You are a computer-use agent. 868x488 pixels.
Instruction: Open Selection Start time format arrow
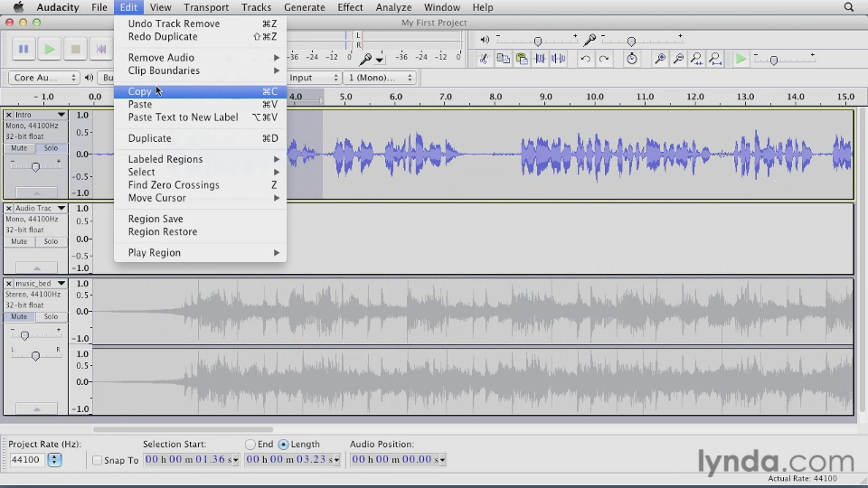(236, 460)
